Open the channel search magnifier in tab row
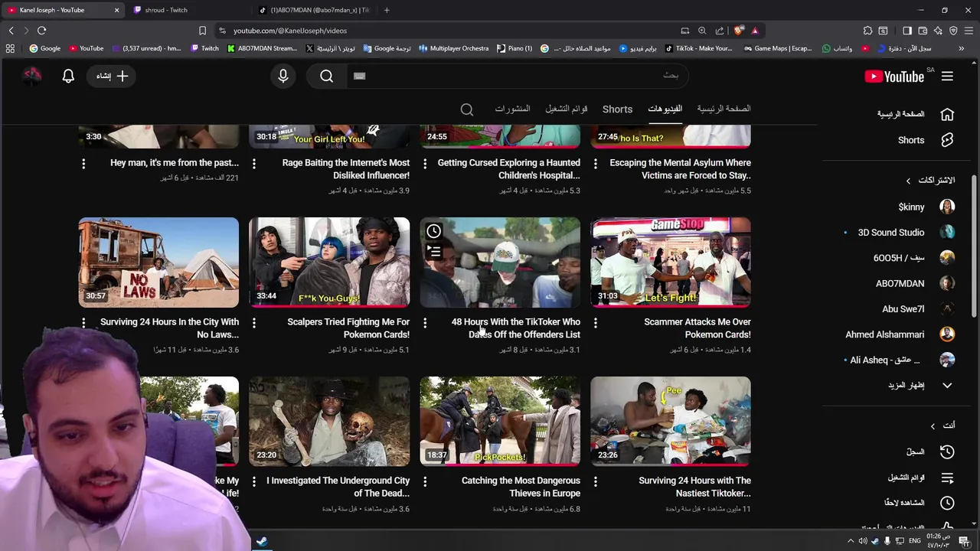 [x=467, y=109]
